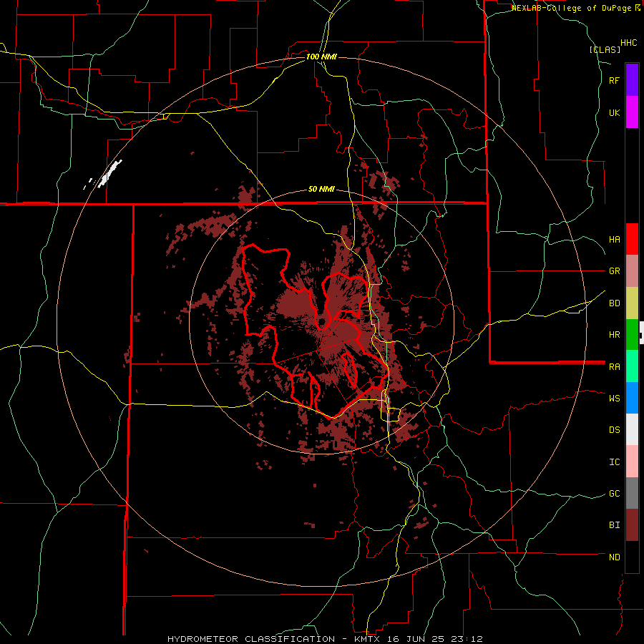Select the GR legend label
The height and width of the screenshot is (644, 644).
pyautogui.click(x=614, y=271)
